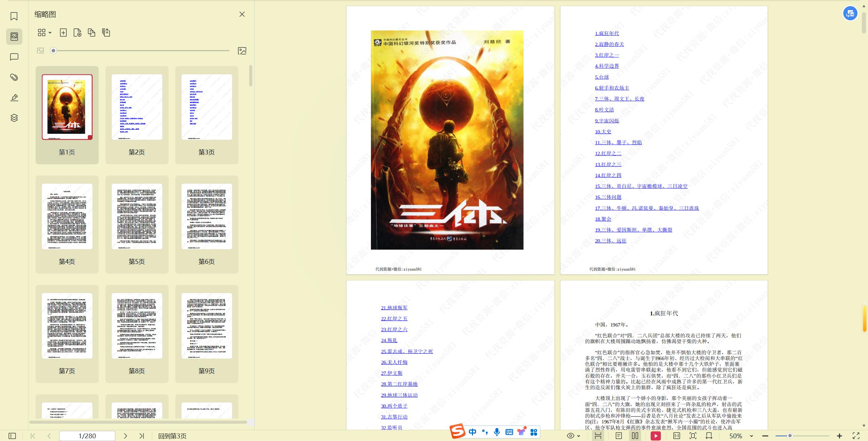Screen dimensions: 868x441
Task: Open the comments panel
Action: click(14, 57)
